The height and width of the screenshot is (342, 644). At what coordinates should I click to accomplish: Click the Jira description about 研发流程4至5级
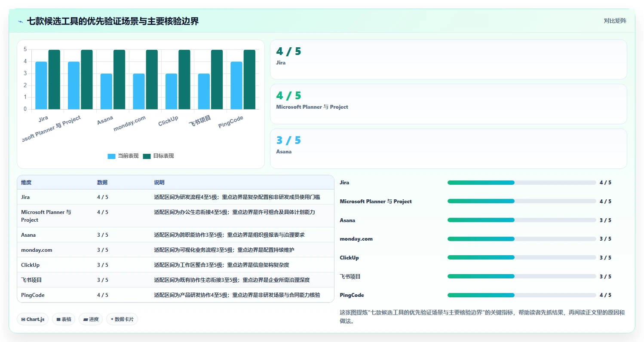coord(237,197)
